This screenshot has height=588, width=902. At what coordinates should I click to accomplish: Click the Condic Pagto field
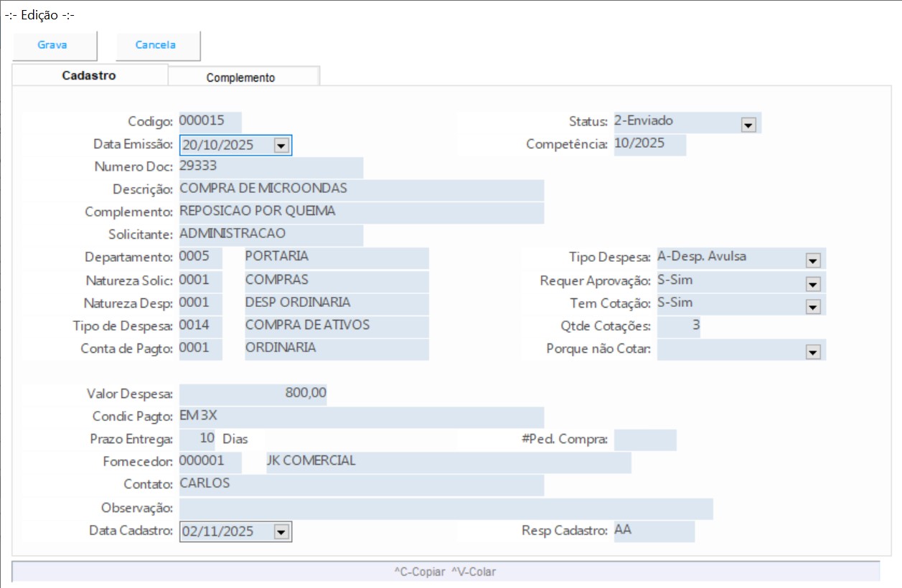pyautogui.click(x=361, y=417)
